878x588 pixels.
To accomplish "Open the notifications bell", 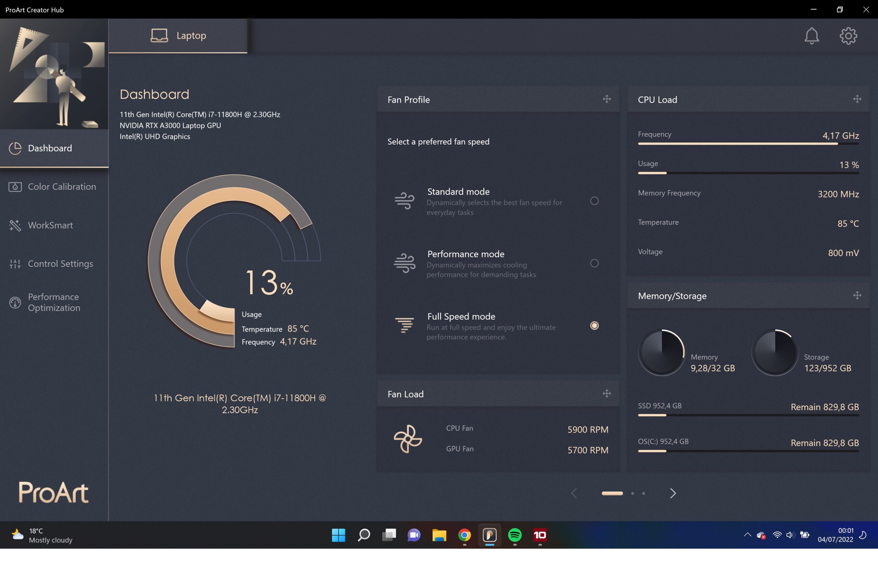I will pyautogui.click(x=811, y=36).
